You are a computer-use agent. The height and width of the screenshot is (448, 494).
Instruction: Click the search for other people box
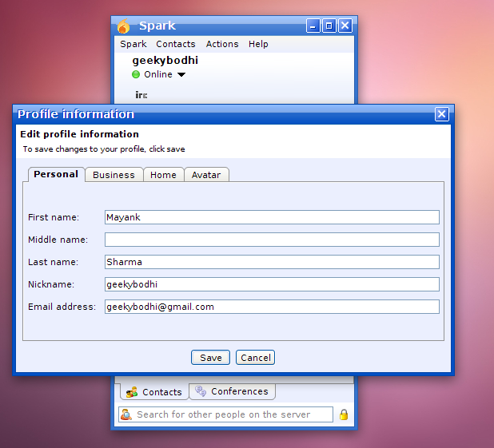[225, 414]
